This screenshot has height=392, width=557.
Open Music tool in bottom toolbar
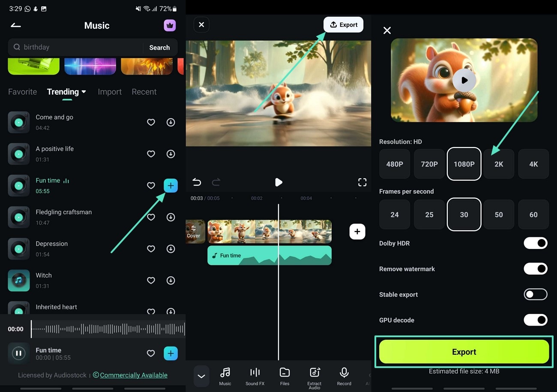[225, 377]
